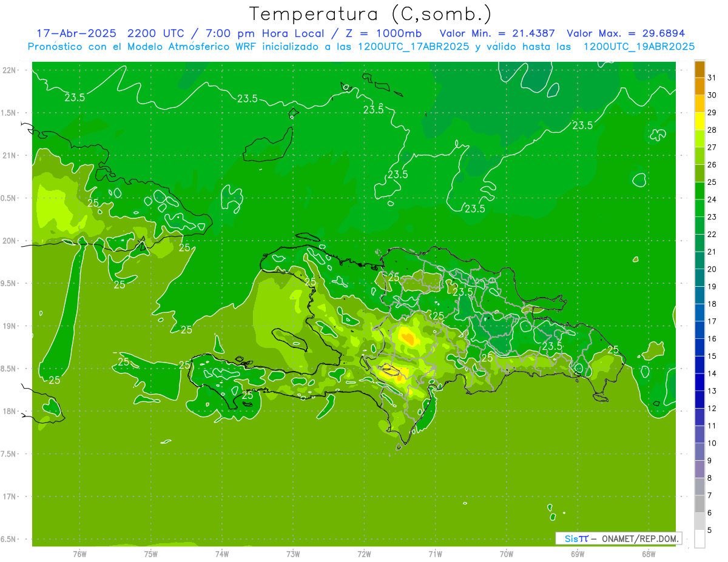Click the '68W' longitude axis label

pos(649,554)
